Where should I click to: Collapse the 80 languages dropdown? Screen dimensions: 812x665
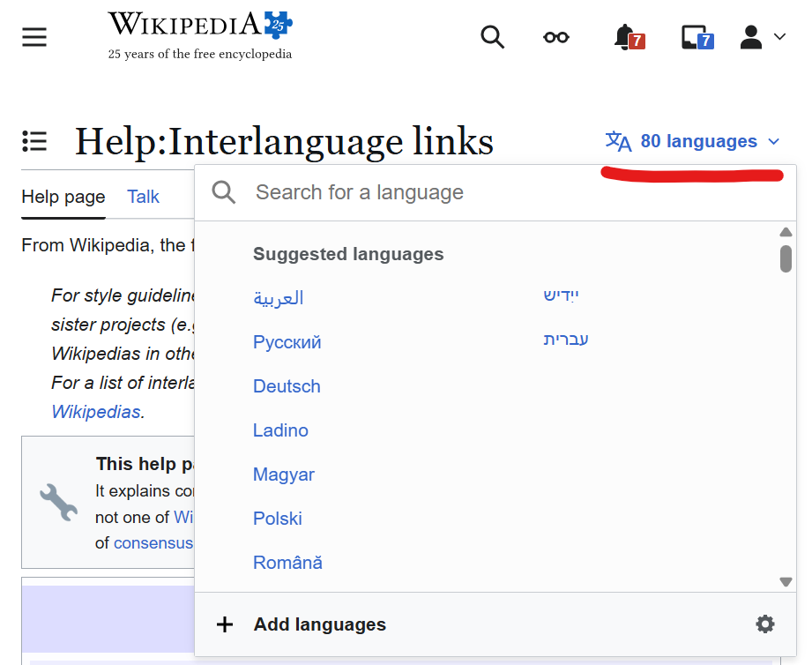692,141
